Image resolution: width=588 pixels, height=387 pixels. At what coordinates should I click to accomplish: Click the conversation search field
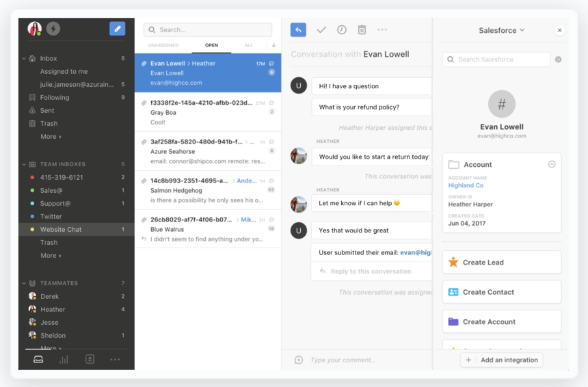click(x=208, y=29)
